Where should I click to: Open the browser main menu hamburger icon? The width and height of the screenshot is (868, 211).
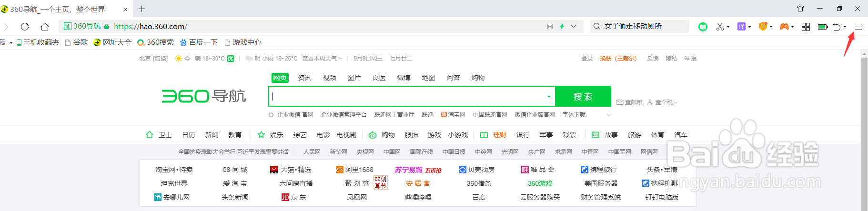point(858,27)
